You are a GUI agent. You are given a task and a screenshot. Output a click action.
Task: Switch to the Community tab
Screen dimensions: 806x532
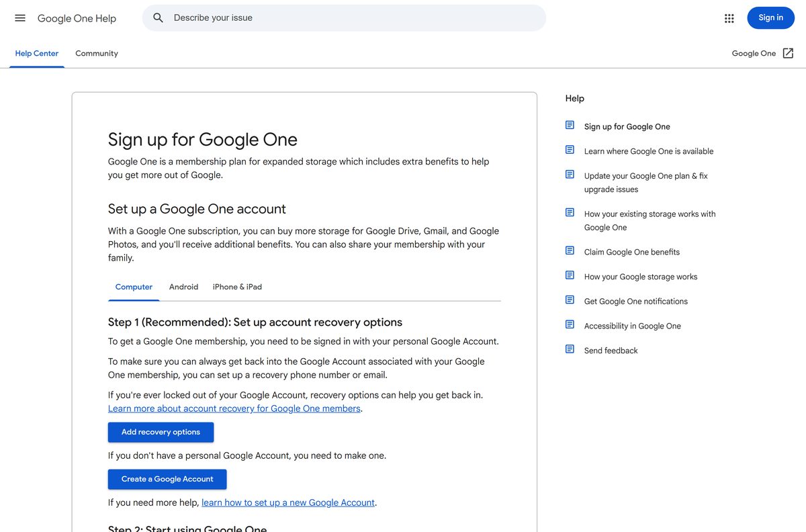click(97, 53)
